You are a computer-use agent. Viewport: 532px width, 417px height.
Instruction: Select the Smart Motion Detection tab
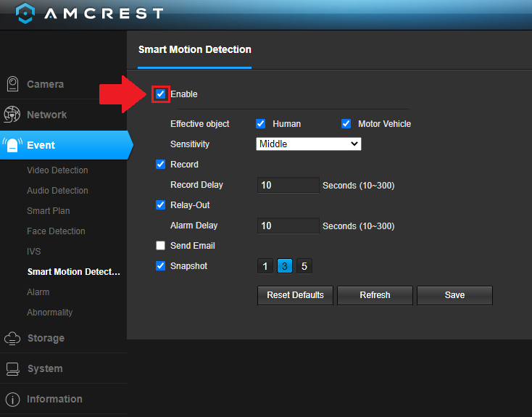point(195,49)
